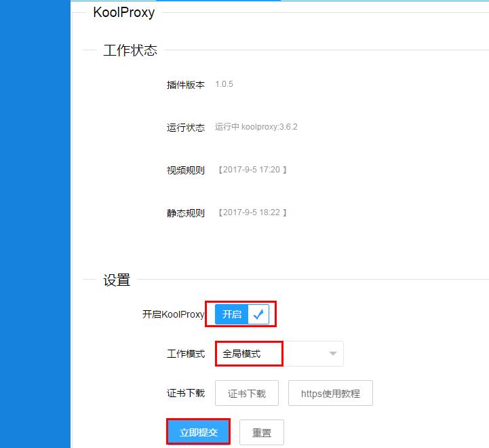Click the 重置 reset button
The height and width of the screenshot is (448, 489).
[x=262, y=432]
